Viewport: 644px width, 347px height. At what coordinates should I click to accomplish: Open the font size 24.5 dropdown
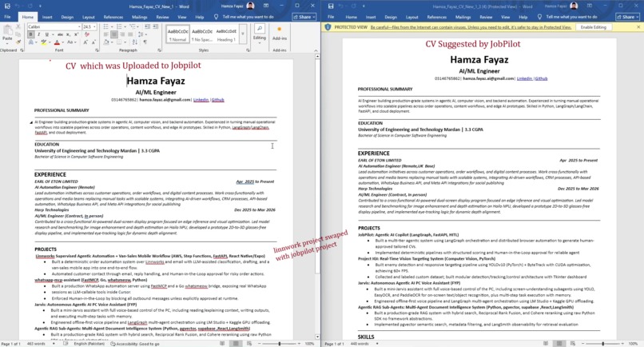pyautogui.click(x=94, y=26)
